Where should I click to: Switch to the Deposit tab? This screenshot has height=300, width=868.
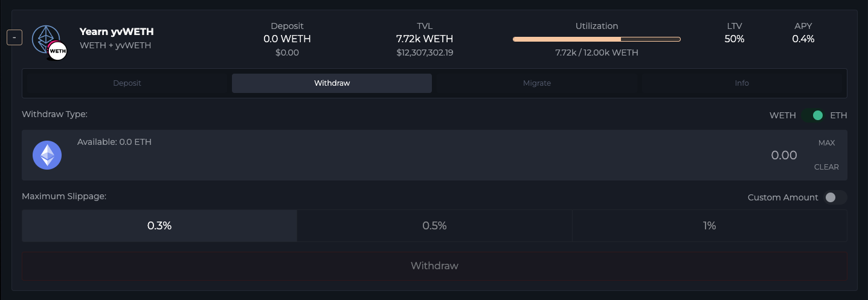[127, 83]
